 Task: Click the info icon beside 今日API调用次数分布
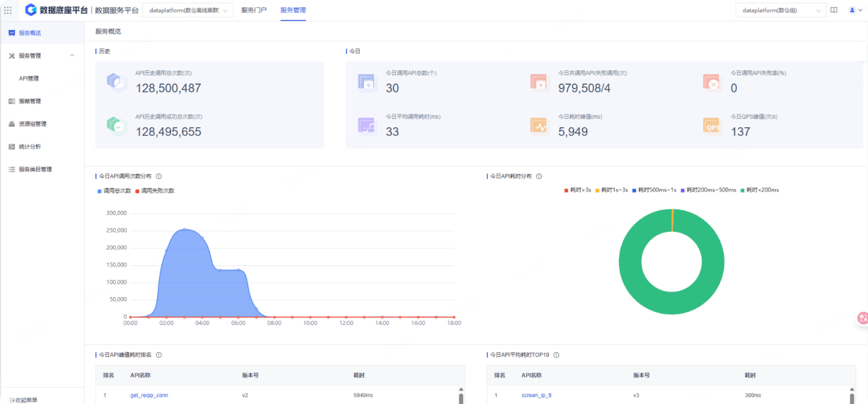(x=159, y=176)
